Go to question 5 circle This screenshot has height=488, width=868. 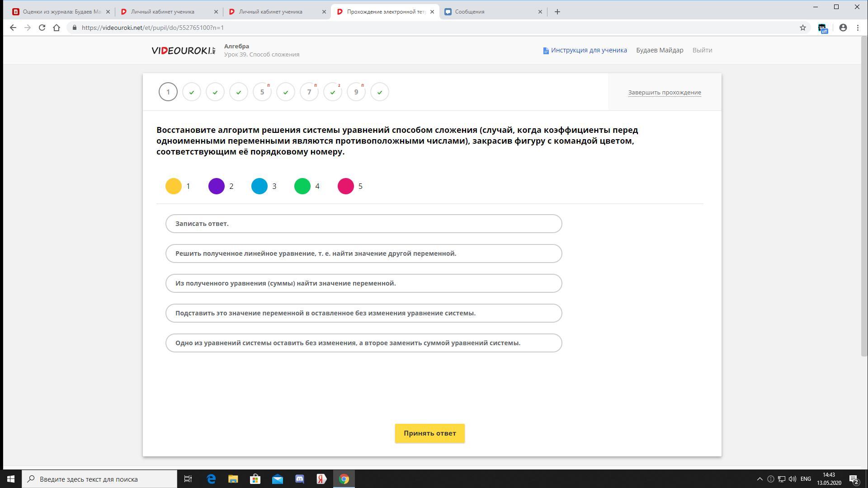coord(262,92)
